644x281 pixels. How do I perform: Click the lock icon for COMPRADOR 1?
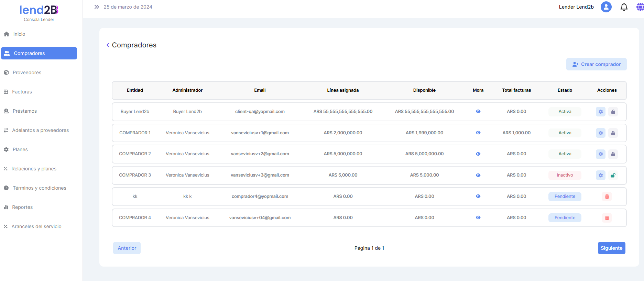(613, 133)
